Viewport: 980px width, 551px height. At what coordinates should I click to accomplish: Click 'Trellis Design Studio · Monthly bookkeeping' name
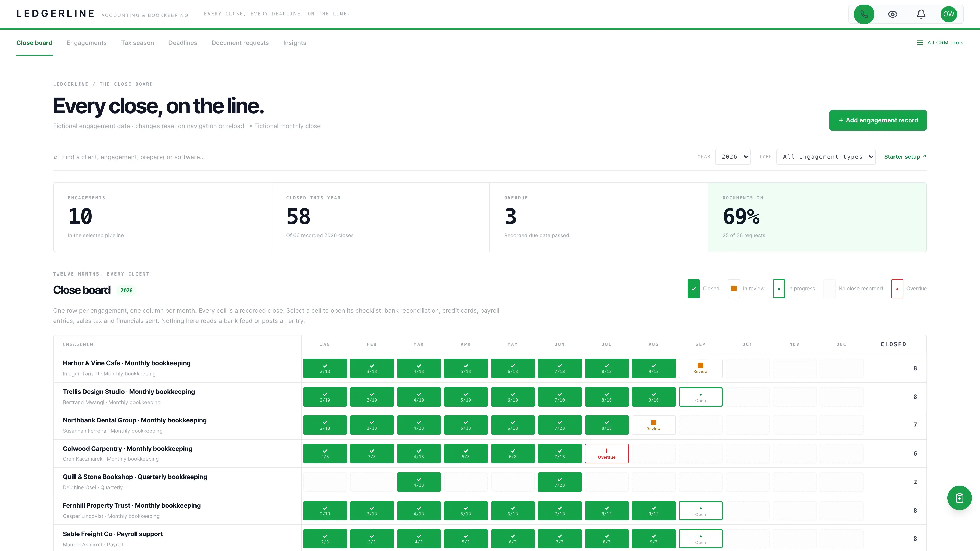pos(129,392)
